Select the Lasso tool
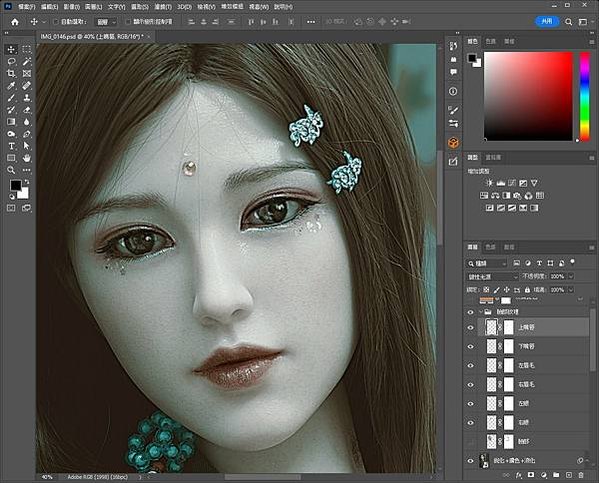599x483 pixels. click(x=11, y=61)
